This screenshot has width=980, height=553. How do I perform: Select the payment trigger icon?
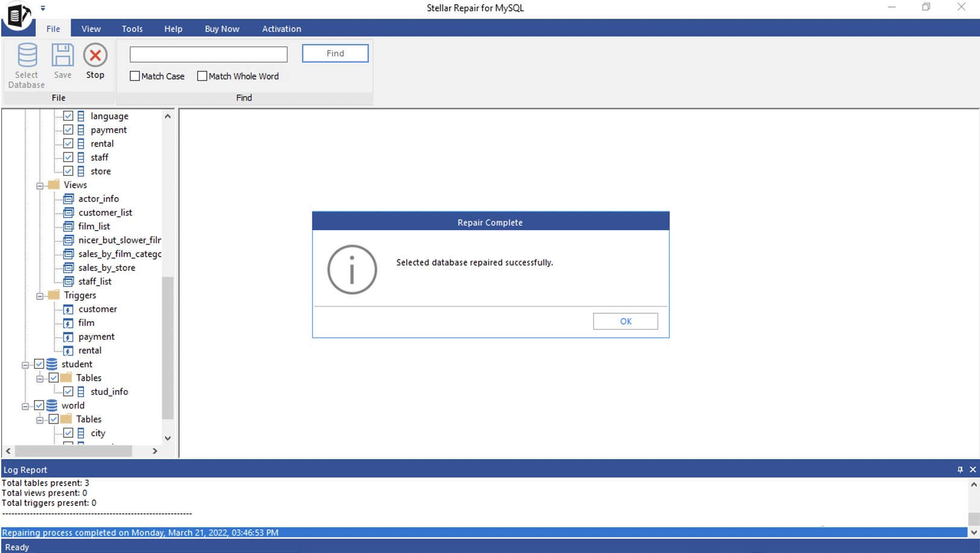pyautogui.click(x=68, y=337)
